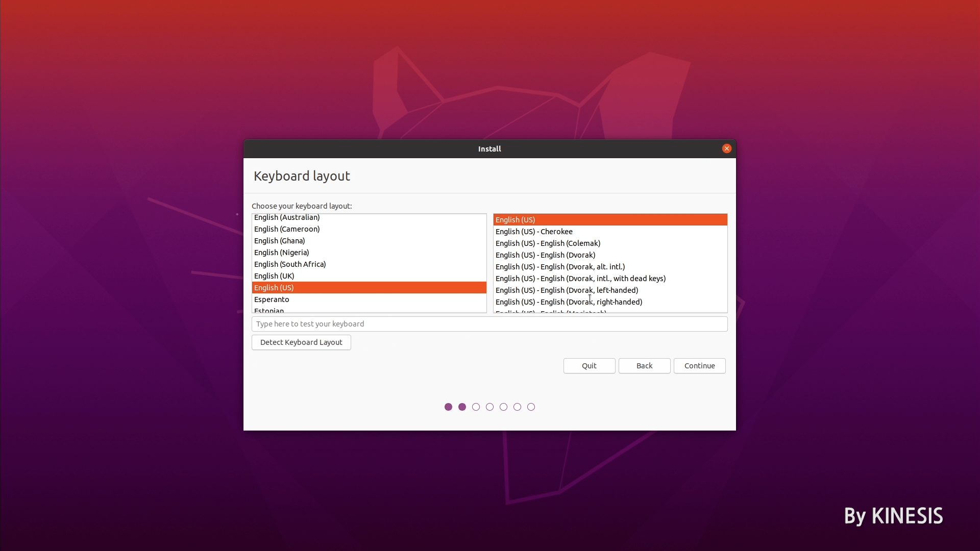This screenshot has height=551, width=980.
Task: Pick Dvorak right-handed variant
Action: (x=569, y=302)
